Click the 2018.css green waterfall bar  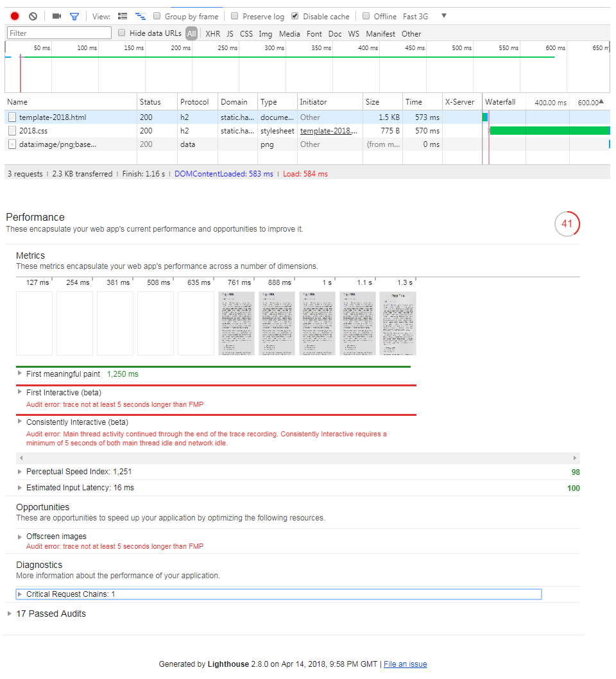(x=550, y=131)
